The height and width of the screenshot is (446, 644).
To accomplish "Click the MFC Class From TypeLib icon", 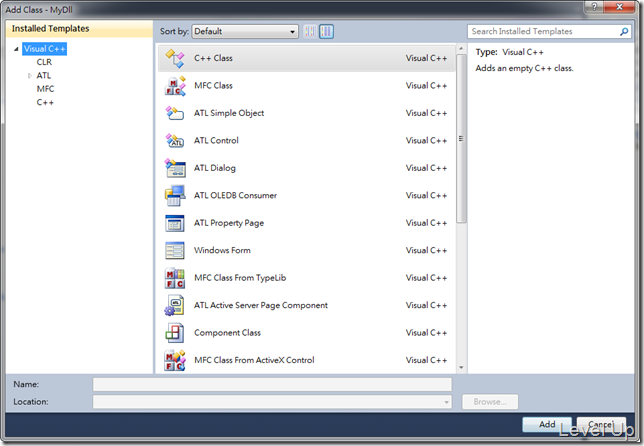I will 175,278.
